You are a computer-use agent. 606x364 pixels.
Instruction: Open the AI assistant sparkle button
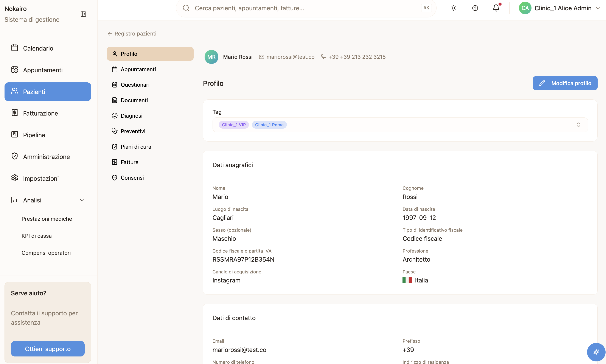596,352
